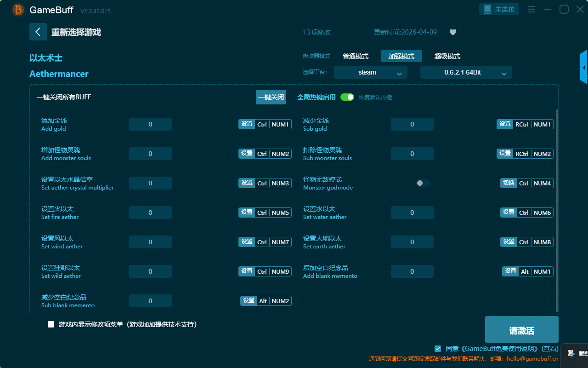Click the 恢复默认热键 link
Image resolution: width=588 pixels, height=368 pixels.
click(x=375, y=98)
